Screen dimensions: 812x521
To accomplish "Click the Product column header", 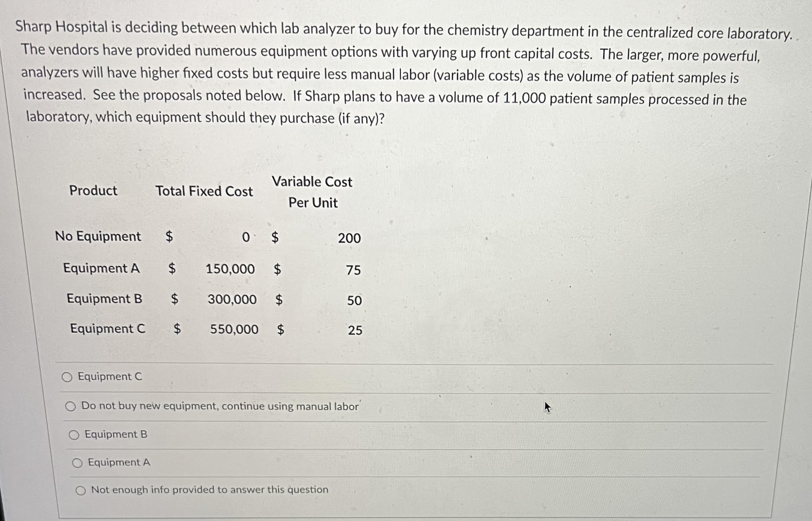I will coord(93,190).
